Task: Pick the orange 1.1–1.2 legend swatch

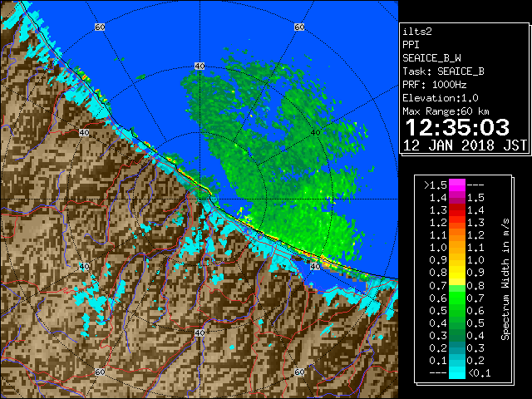Action: click(457, 234)
